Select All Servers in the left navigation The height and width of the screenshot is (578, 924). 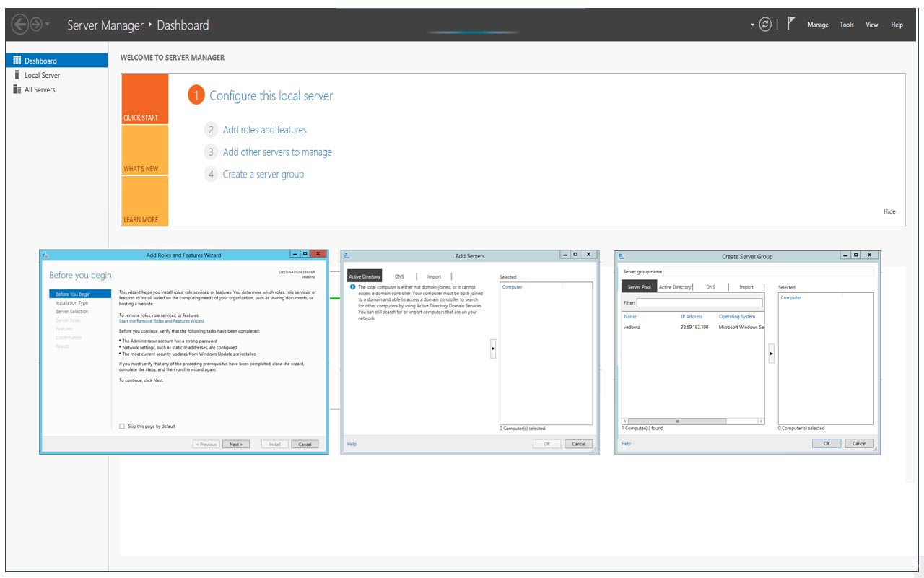pos(56,89)
